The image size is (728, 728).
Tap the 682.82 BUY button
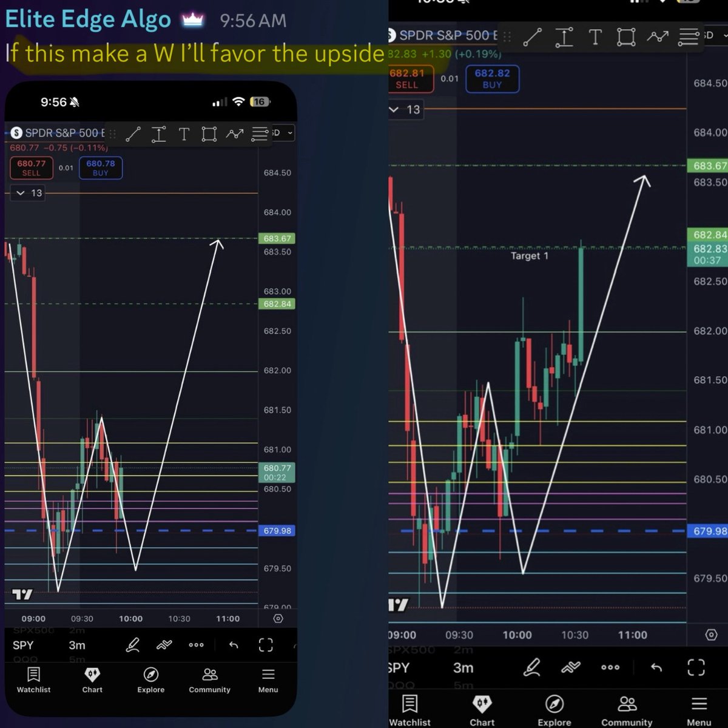pos(492,78)
